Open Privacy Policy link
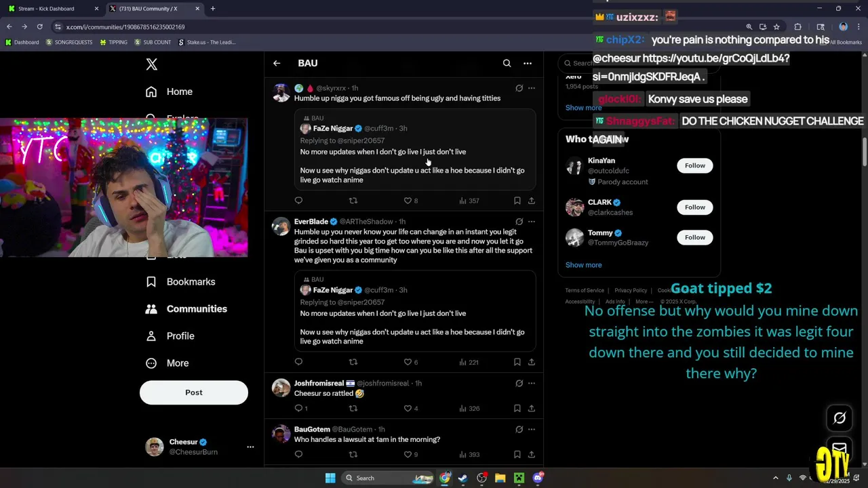 pyautogui.click(x=631, y=290)
